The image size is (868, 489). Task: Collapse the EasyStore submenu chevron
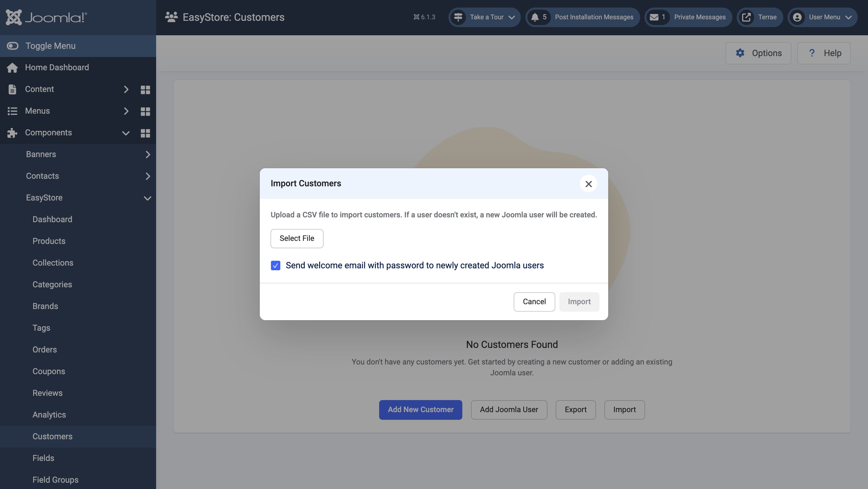click(147, 198)
